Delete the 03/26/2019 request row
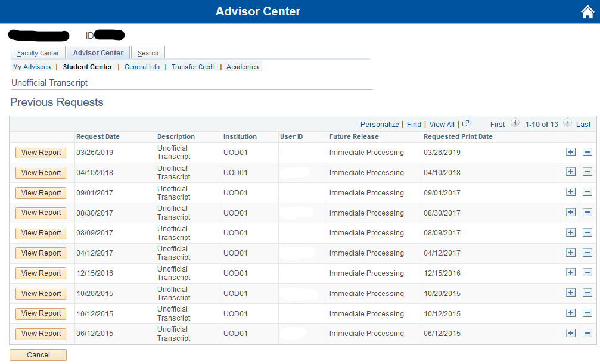The height and width of the screenshot is (364, 600). (x=587, y=152)
